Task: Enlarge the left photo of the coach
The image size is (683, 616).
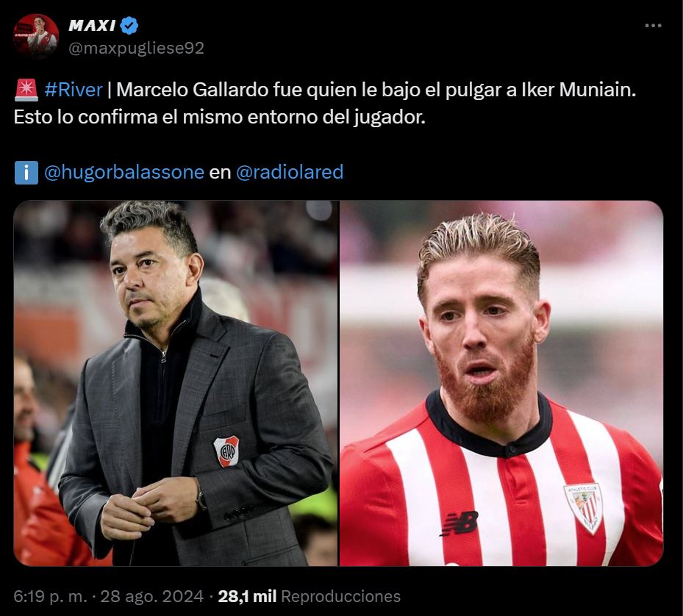Action: (x=176, y=384)
